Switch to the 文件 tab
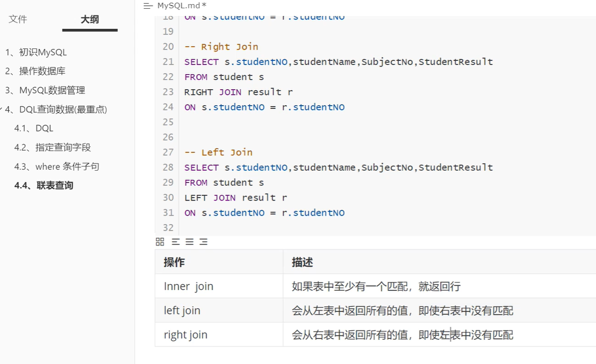Screen dimensions: 596x364 (18, 19)
